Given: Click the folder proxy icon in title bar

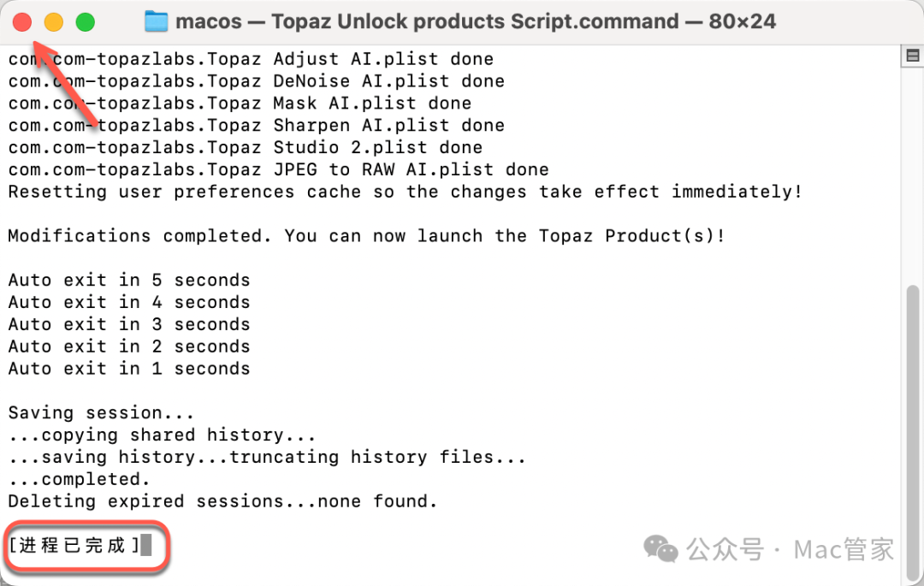Looking at the screenshot, I should [156, 21].
